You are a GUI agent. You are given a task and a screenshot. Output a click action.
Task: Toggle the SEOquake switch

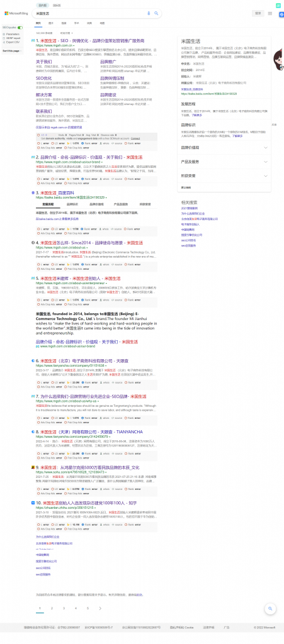pyautogui.click(x=20, y=28)
